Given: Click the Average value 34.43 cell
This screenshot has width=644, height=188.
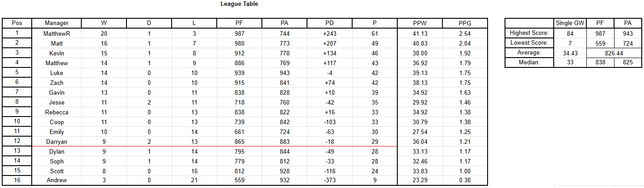Looking at the screenshot, I should [x=569, y=53].
